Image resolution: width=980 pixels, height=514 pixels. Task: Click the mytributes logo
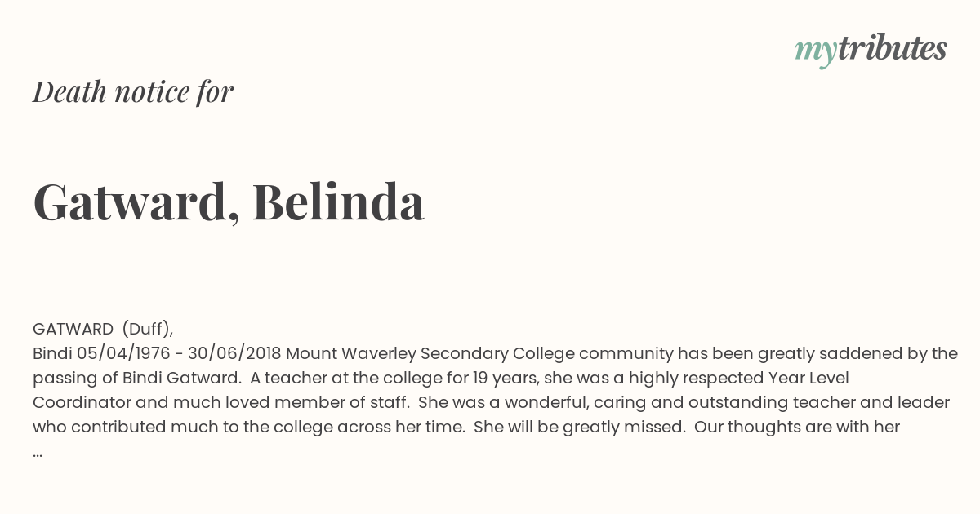(x=871, y=50)
